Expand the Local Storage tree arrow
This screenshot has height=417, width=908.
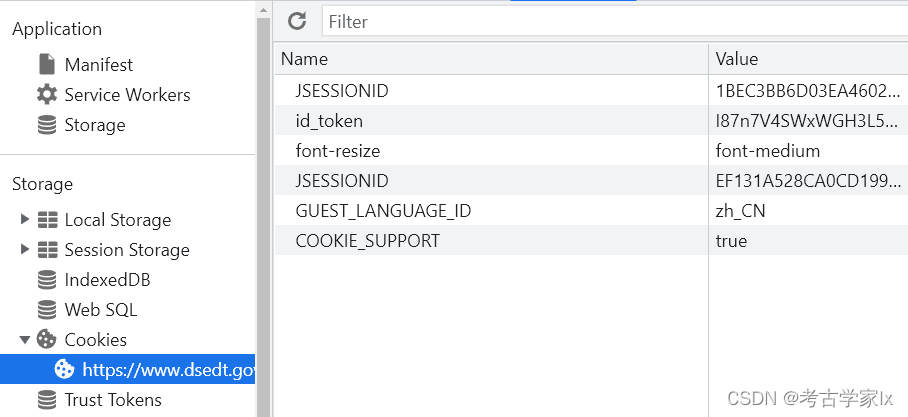point(25,220)
